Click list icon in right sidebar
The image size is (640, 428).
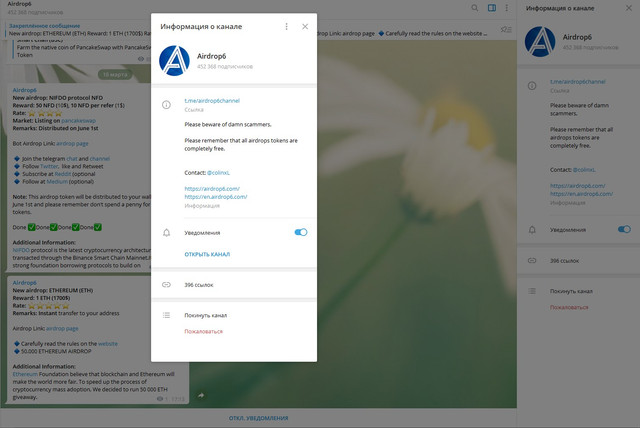click(532, 291)
